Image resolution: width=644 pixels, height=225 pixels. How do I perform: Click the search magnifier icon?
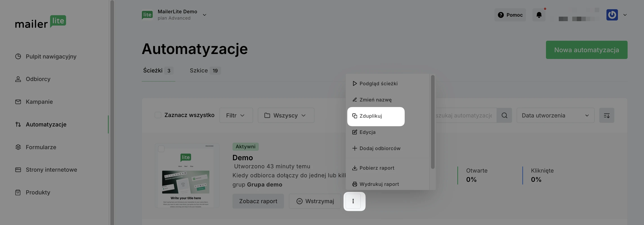(504, 115)
